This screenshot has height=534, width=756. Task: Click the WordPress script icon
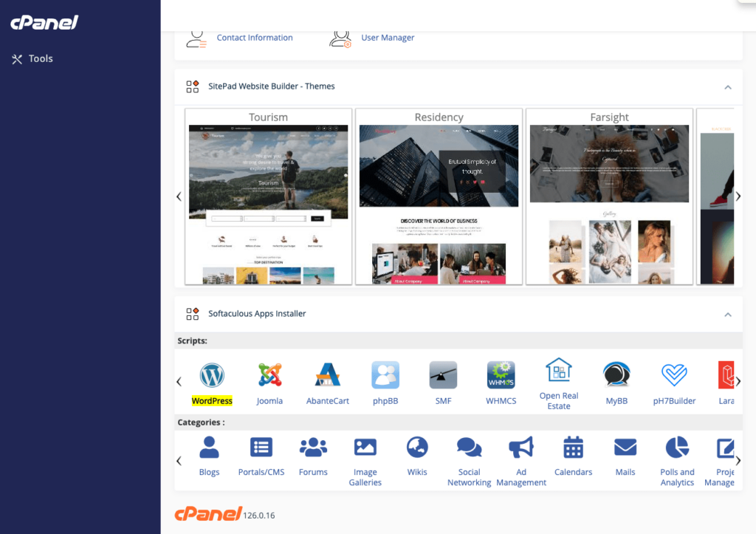point(212,374)
